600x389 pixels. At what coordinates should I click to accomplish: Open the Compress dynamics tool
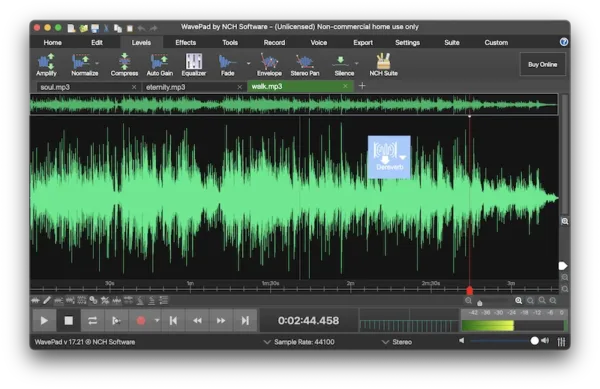click(124, 65)
